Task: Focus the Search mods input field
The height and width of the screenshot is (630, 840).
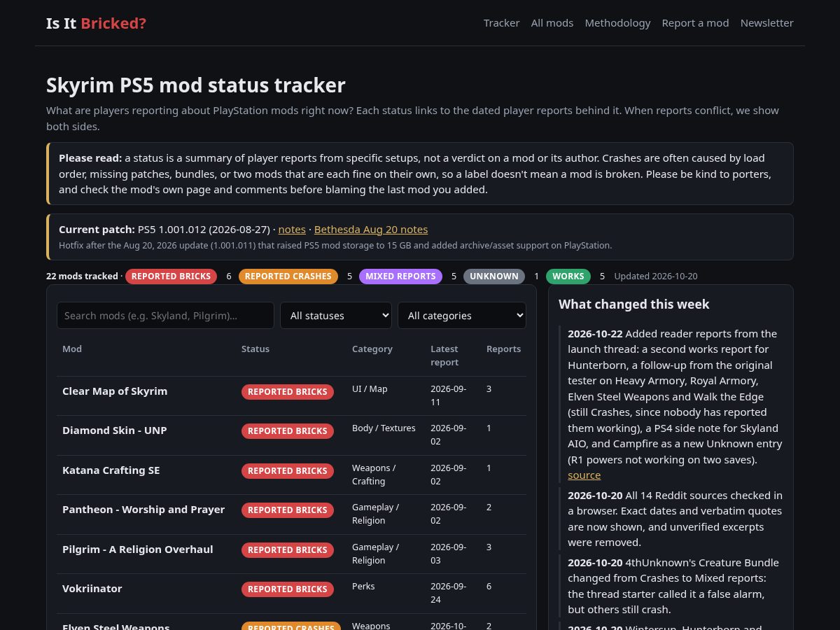Action: pos(165,316)
